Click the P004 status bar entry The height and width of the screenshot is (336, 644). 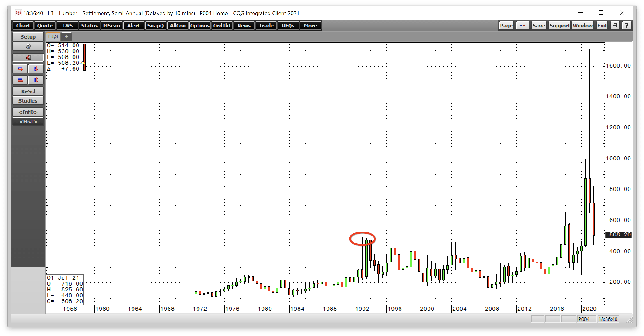pyautogui.click(x=584, y=319)
